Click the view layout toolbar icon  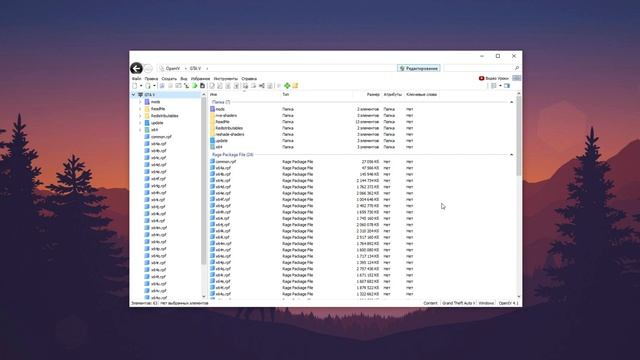[x=493, y=86]
